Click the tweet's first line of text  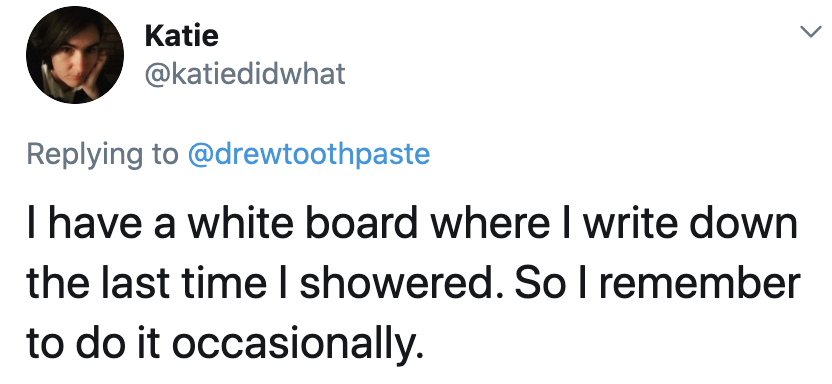tap(412, 223)
